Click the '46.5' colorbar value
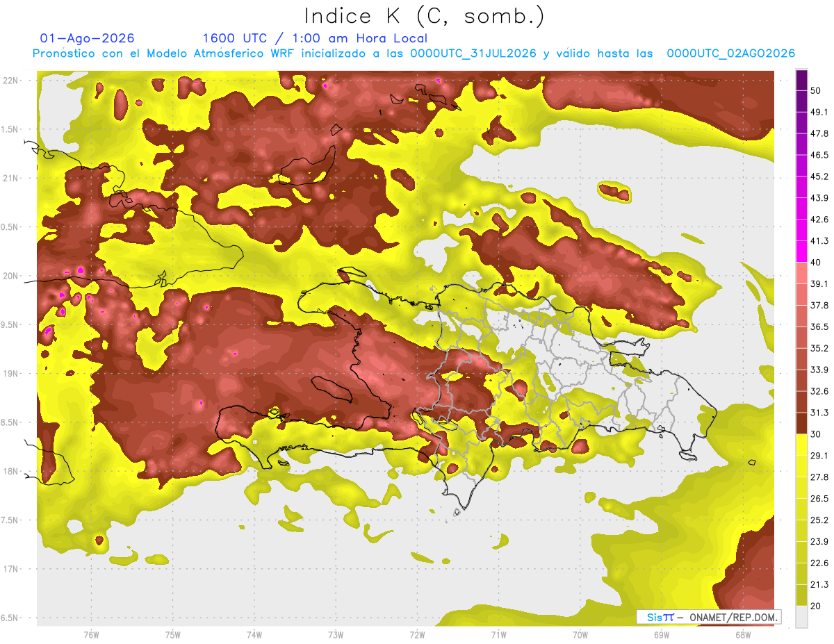The height and width of the screenshot is (644, 834). tap(819, 155)
